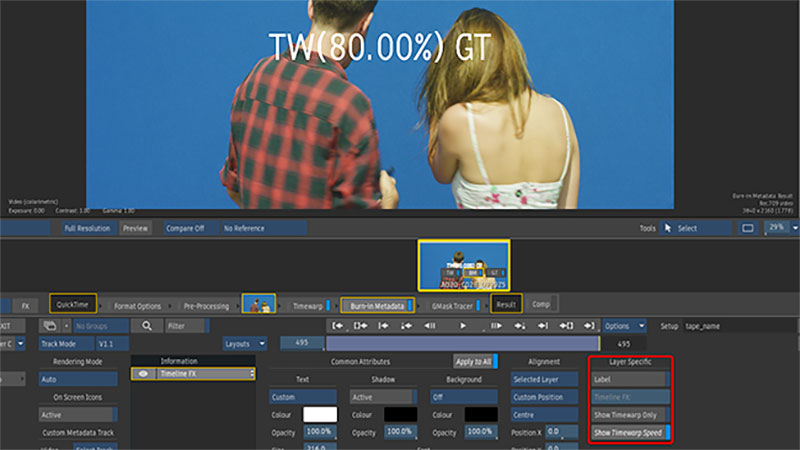Open the No Reference dropdown
The height and width of the screenshot is (450, 800).
[263, 228]
